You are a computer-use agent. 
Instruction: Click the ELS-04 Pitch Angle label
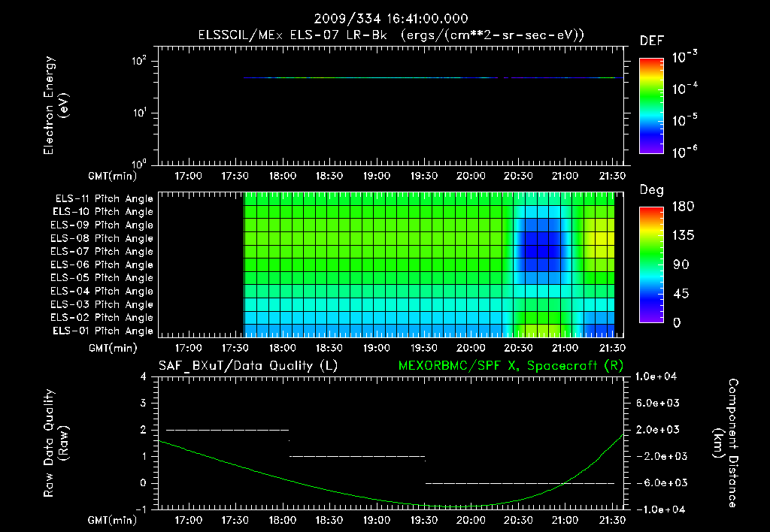[102, 291]
